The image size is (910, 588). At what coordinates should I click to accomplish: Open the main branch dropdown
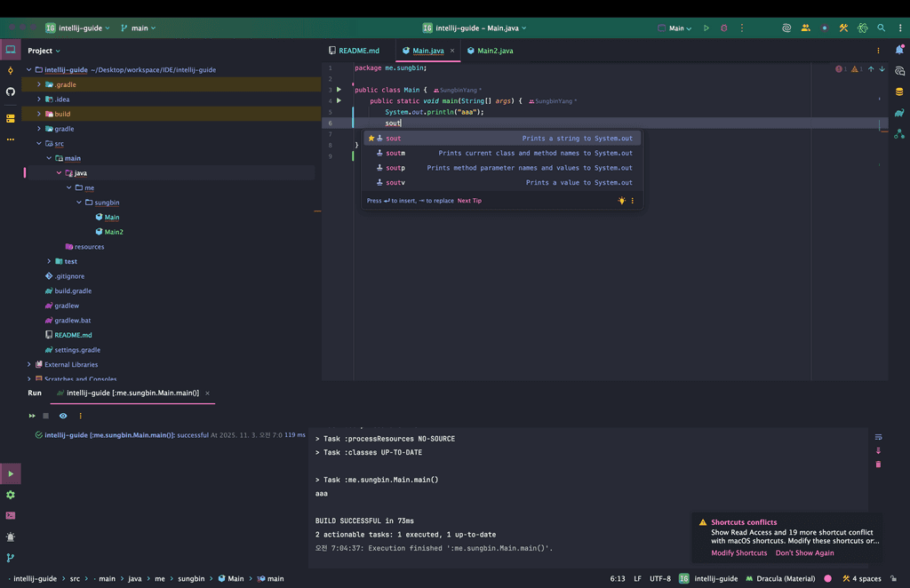tap(138, 28)
